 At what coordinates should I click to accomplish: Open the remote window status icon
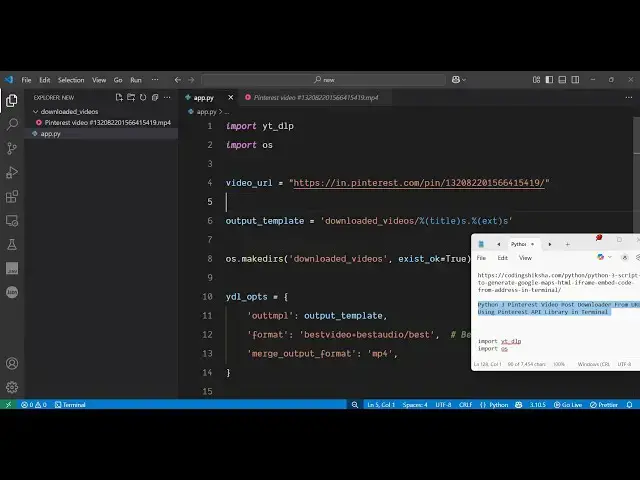(x=8, y=404)
